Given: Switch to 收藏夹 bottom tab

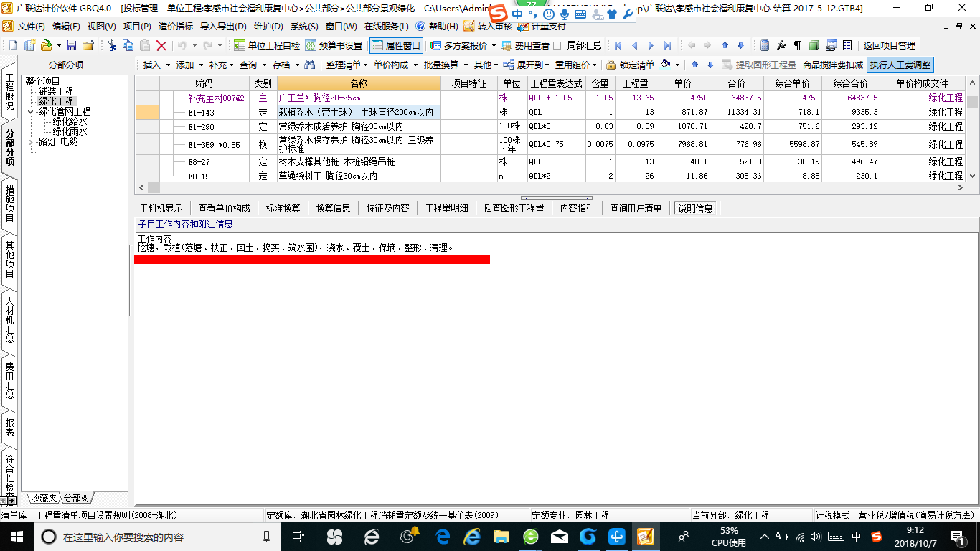Looking at the screenshot, I should tap(43, 498).
